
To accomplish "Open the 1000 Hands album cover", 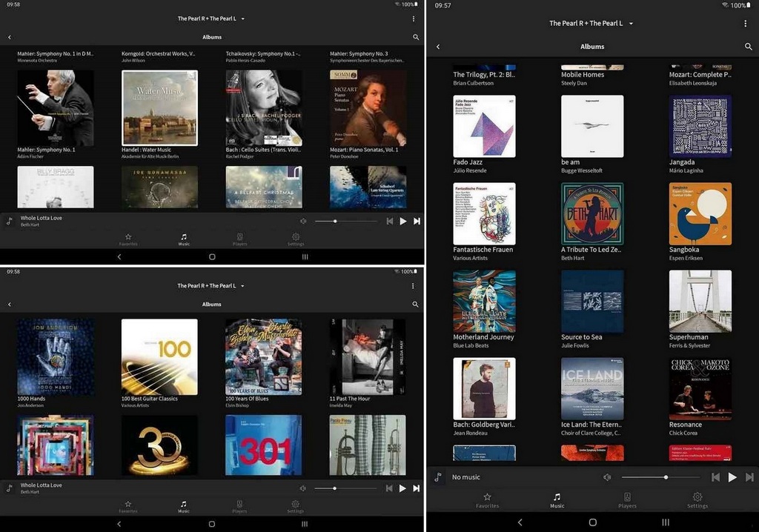I will (56, 356).
